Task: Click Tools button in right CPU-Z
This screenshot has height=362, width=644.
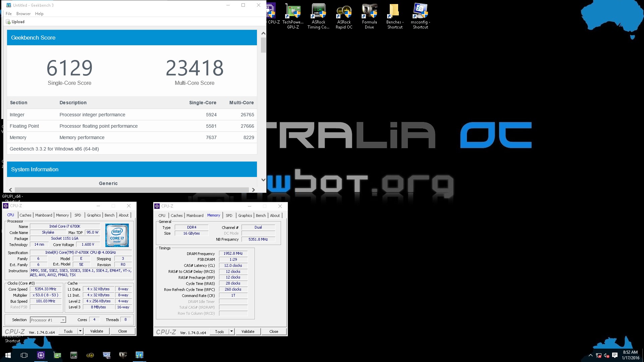Action: coord(219,331)
